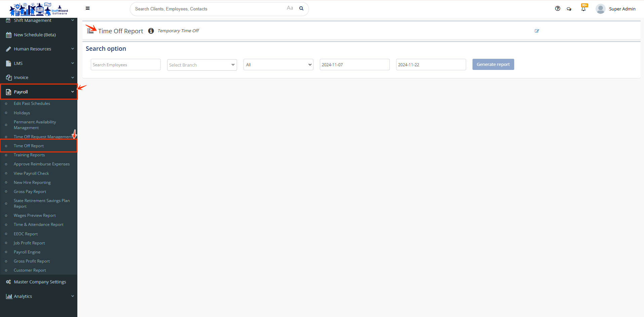This screenshot has height=317, width=644.
Task: Open the notifications bell icon
Action: (x=583, y=9)
